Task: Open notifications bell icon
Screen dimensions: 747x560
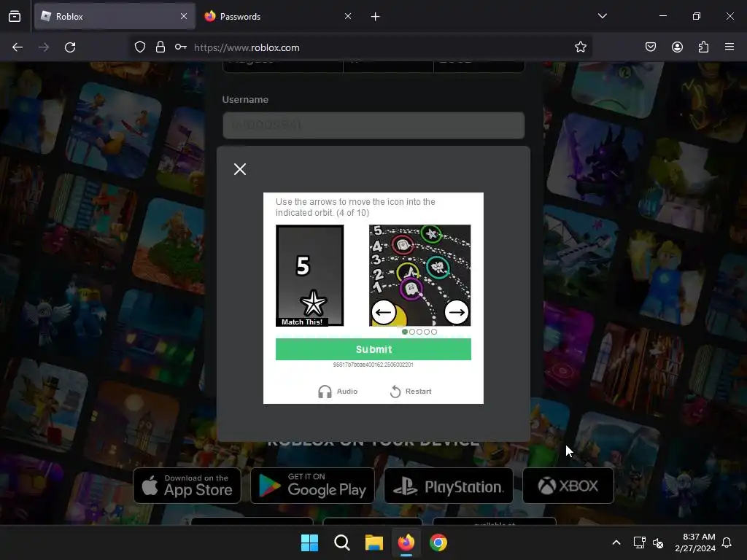Action: point(727,542)
